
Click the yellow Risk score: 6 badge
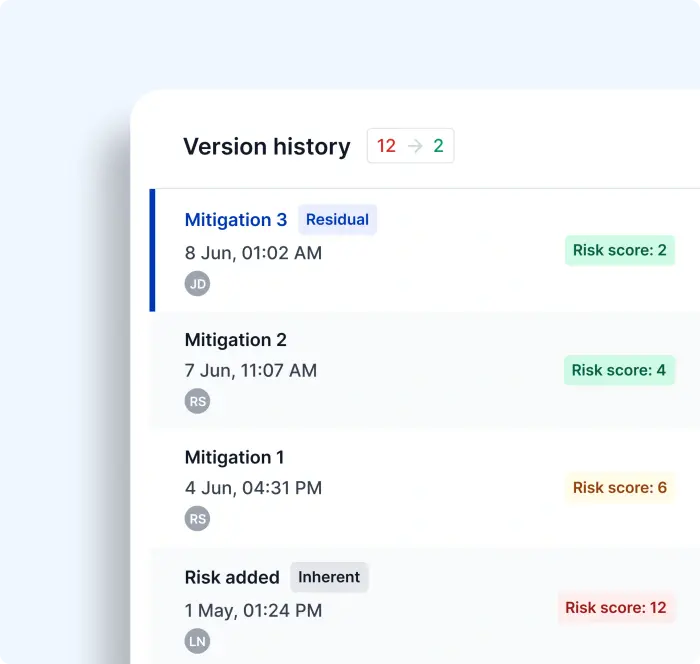(619, 488)
